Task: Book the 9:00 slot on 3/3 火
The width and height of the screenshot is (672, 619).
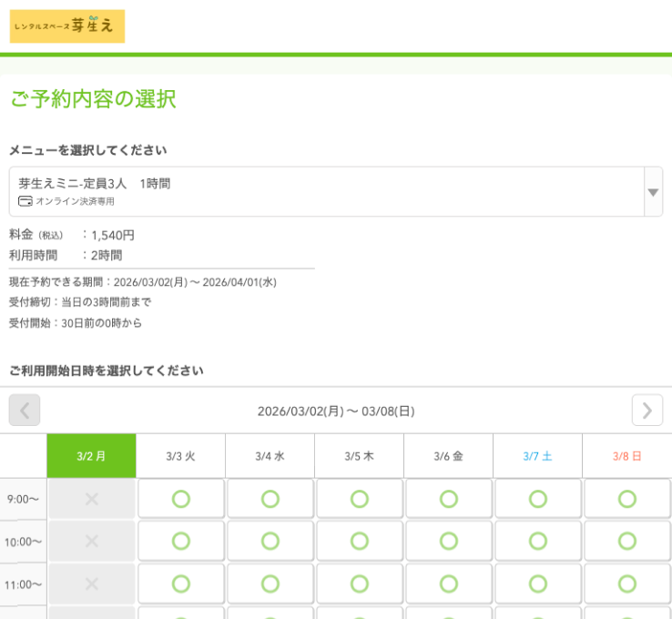Action: [180, 499]
